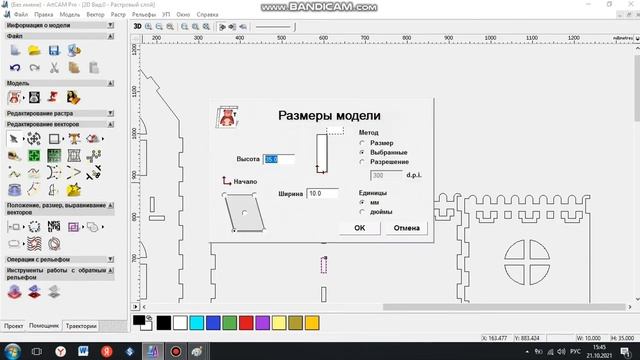
Task: Select the Разрешение method radio button
Action: [362, 162]
